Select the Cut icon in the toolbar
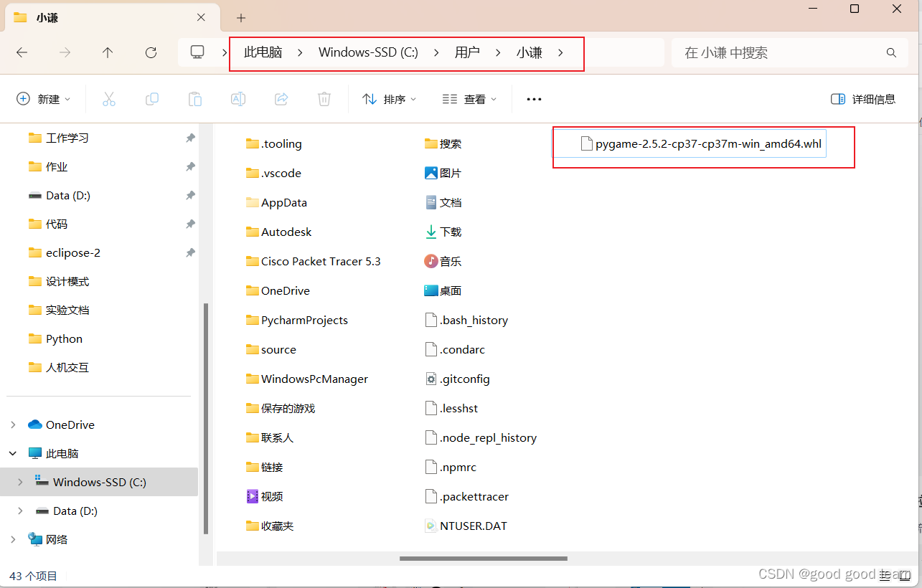 (108, 99)
